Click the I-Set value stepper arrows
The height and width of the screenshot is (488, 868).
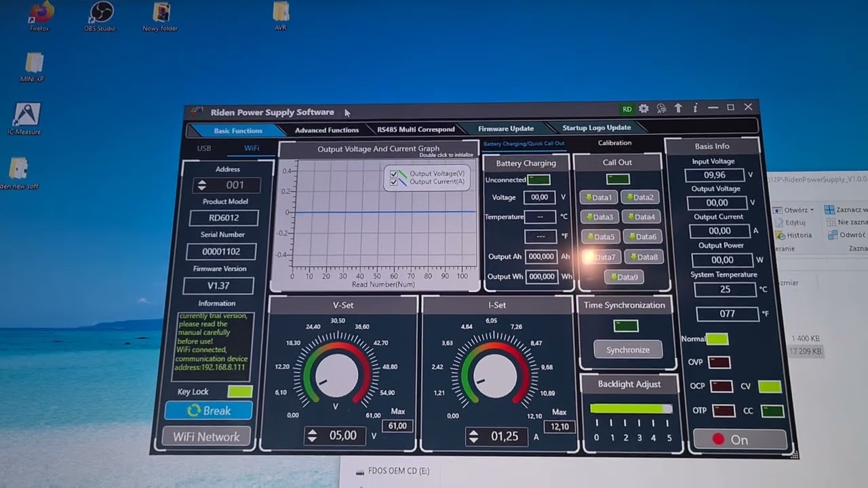click(473, 436)
